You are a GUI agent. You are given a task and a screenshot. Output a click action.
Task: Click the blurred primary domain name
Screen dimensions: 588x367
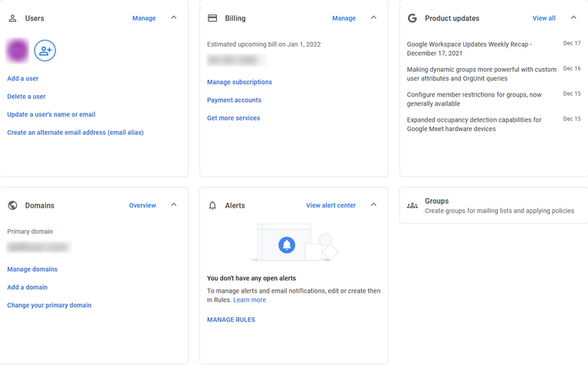(x=38, y=247)
